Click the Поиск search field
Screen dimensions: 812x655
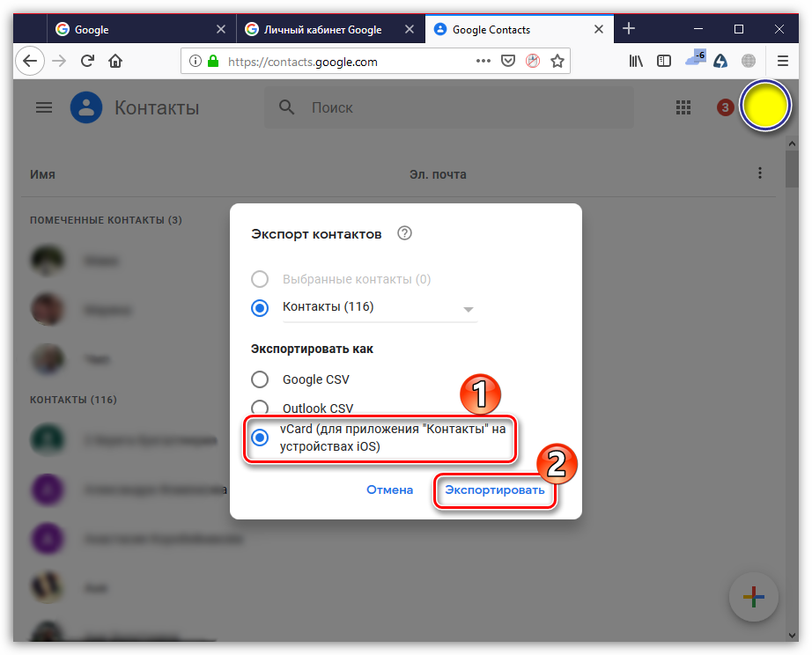pyautogui.click(x=449, y=107)
